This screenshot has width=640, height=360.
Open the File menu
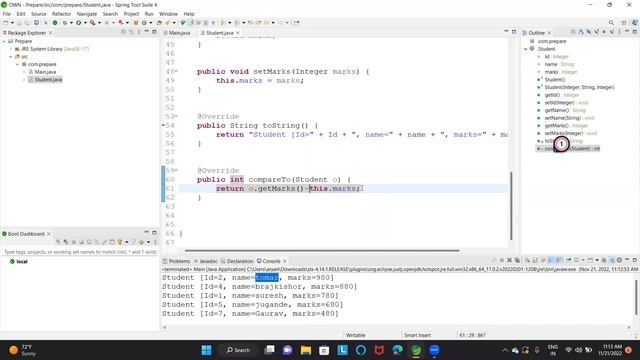click(7, 14)
